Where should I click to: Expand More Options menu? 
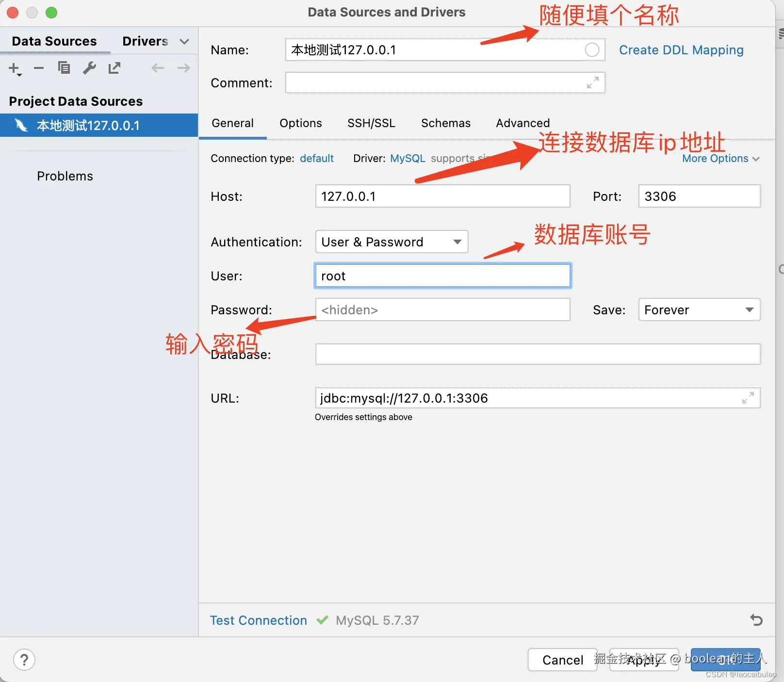coord(720,159)
